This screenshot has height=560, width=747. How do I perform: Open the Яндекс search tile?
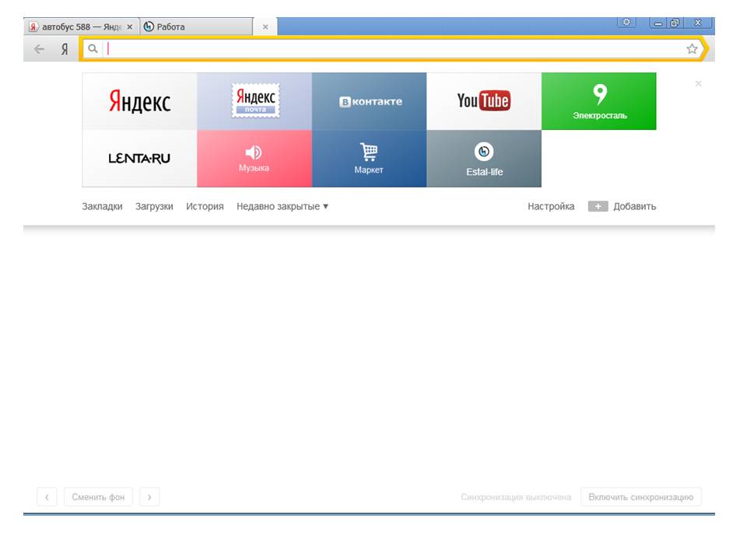pyautogui.click(x=139, y=101)
